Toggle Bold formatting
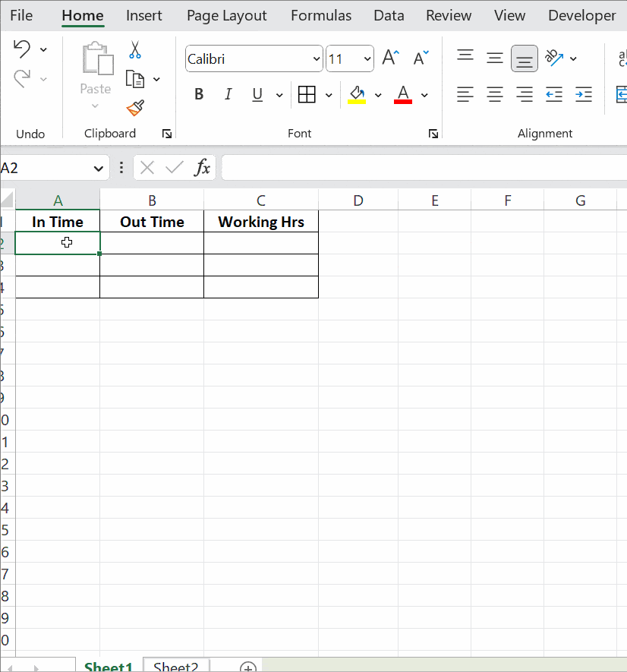 [x=198, y=94]
